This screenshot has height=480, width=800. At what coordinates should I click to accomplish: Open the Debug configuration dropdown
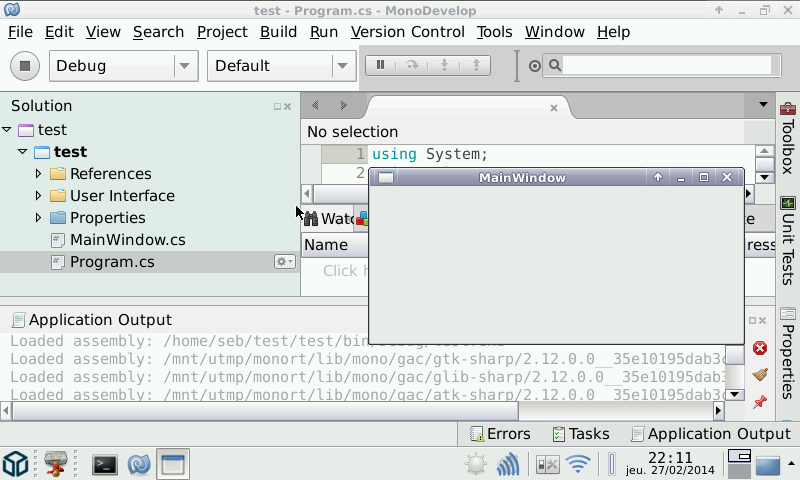point(123,66)
